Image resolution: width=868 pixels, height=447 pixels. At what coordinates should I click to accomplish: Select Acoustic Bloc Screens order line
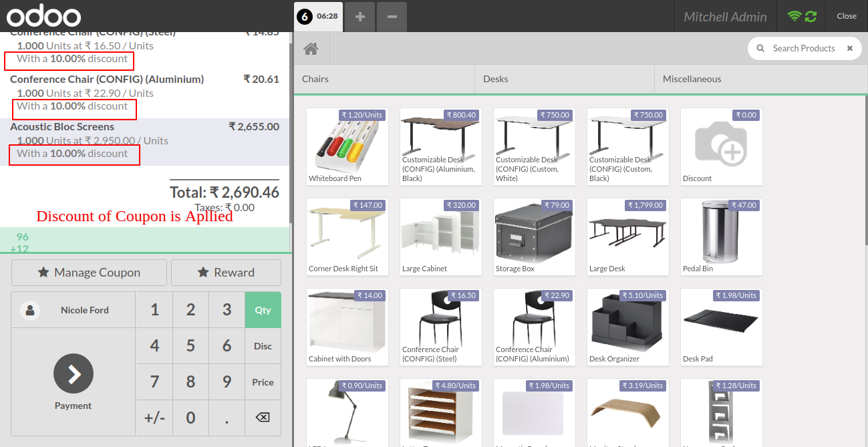(144, 142)
